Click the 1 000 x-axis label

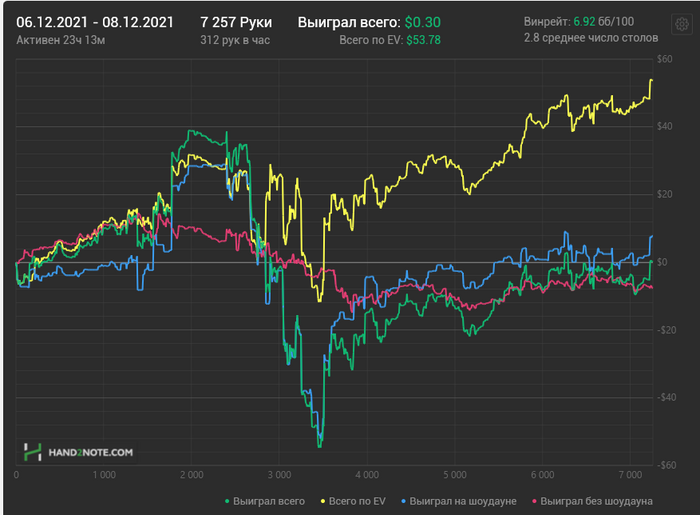(x=104, y=475)
